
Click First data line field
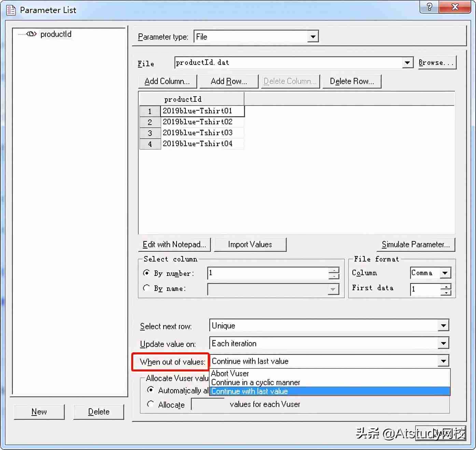click(425, 289)
